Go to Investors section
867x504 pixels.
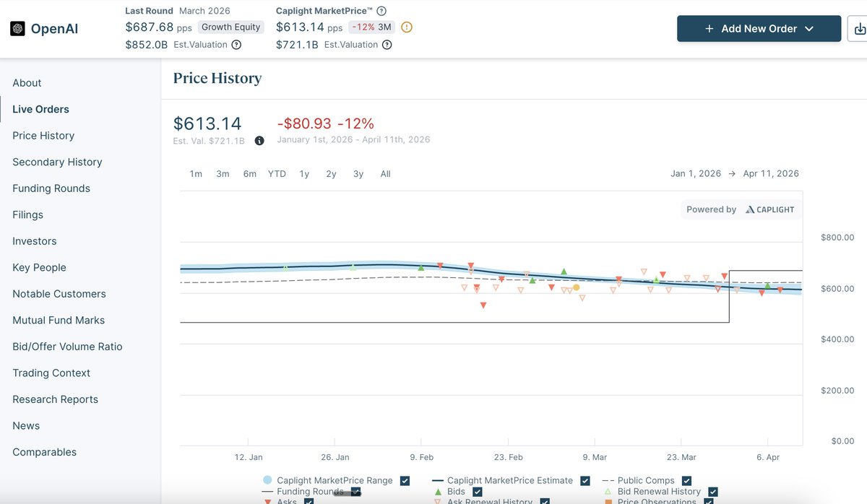pyautogui.click(x=34, y=241)
